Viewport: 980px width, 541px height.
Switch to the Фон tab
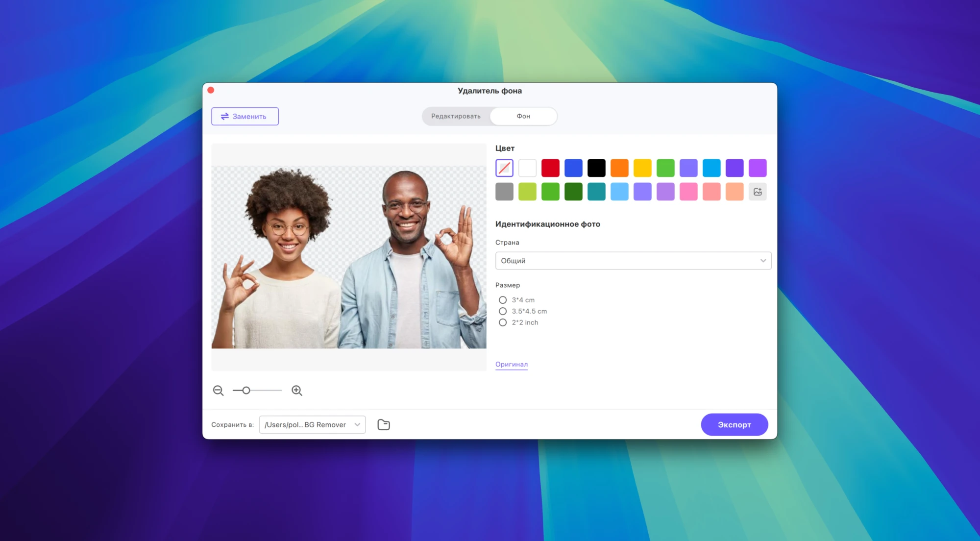coord(523,116)
